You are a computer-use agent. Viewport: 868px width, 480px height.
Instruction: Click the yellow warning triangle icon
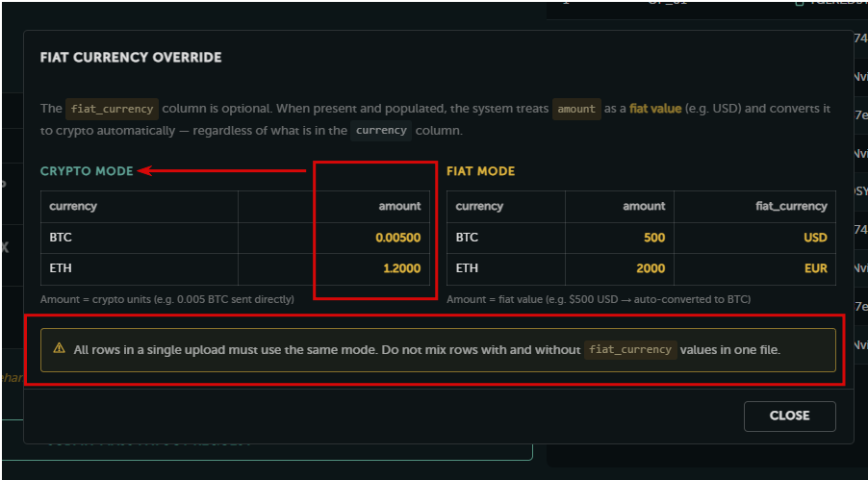(x=59, y=349)
